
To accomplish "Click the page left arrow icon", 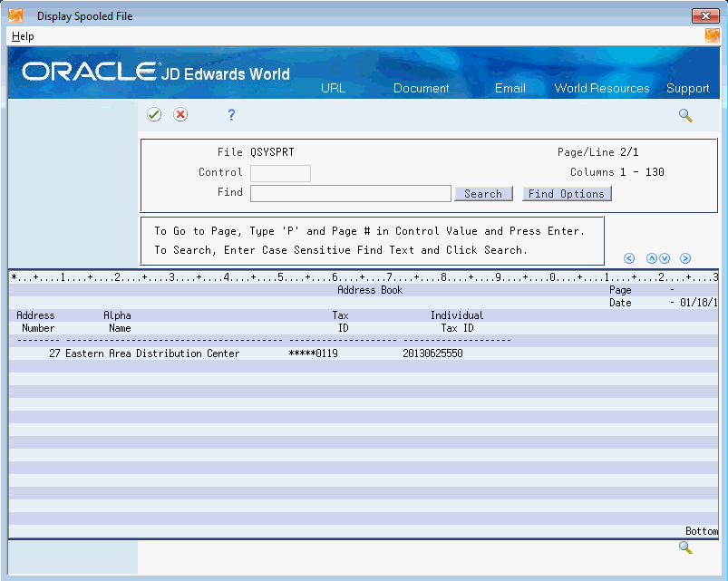I will [x=629, y=258].
